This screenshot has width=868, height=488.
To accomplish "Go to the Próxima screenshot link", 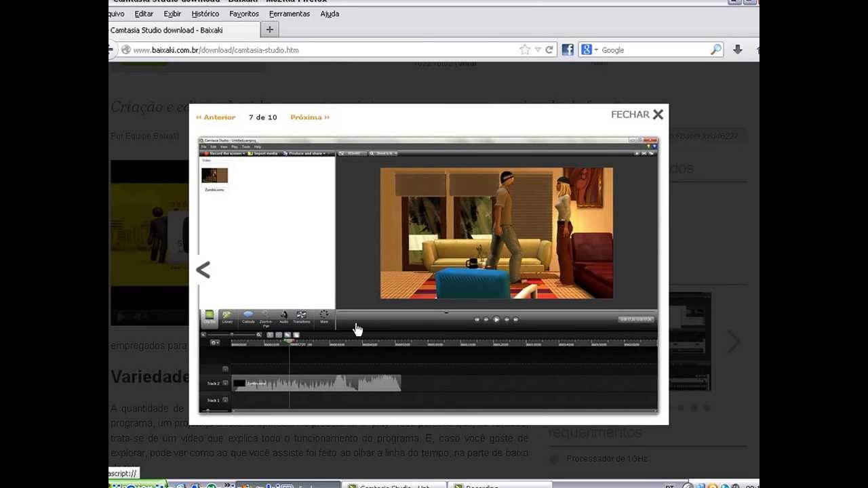I will (x=310, y=117).
